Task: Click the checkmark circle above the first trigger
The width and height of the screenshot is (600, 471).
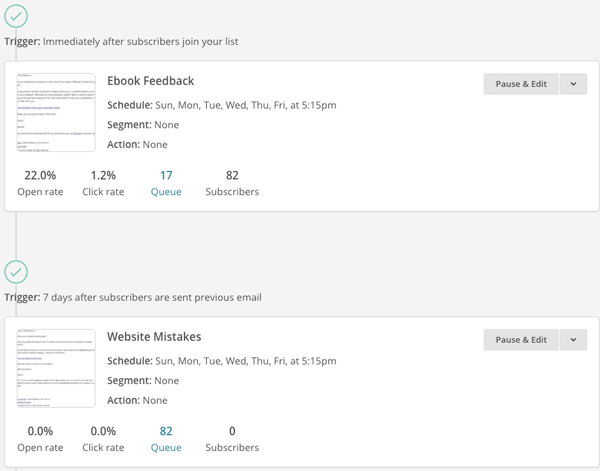Action: coord(16,15)
